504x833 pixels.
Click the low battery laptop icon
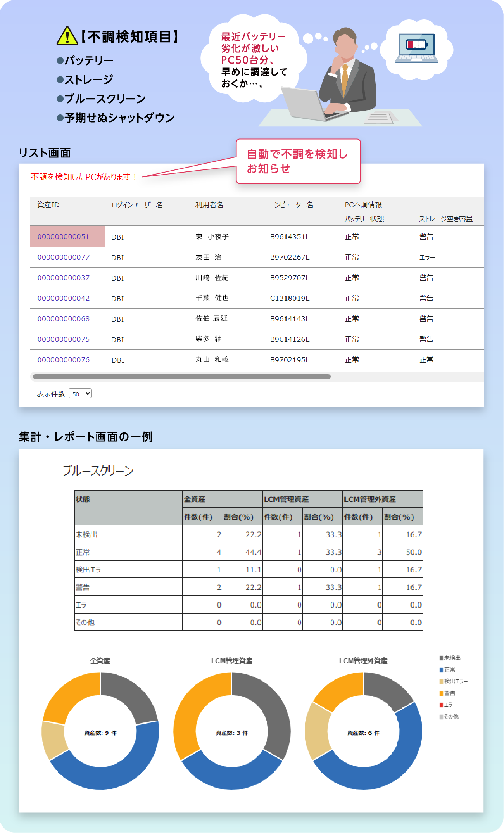[x=416, y=48]
